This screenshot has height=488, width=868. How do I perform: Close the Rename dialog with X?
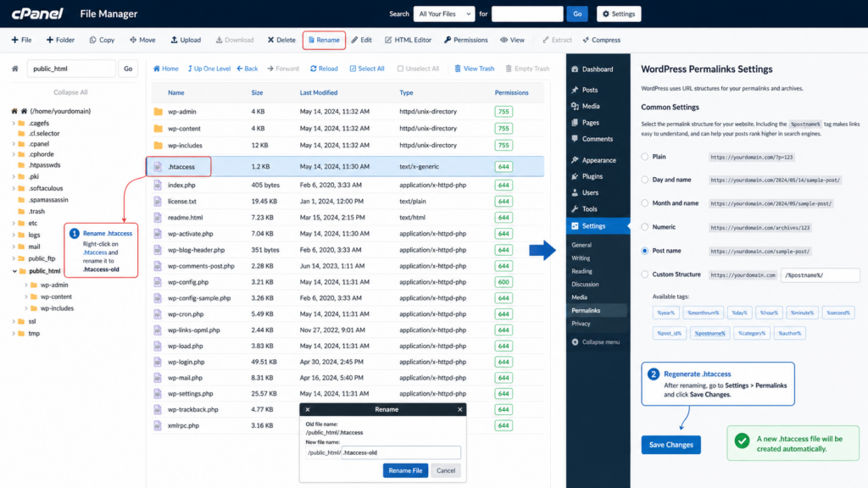click(x=460, y=409)
